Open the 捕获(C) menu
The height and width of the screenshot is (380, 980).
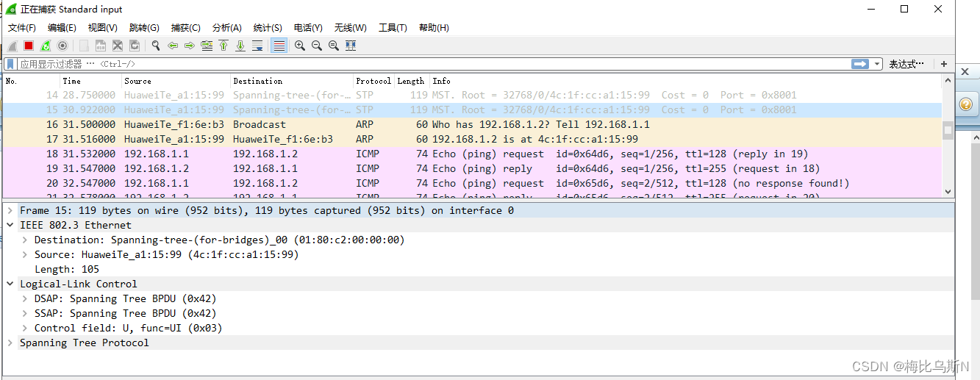point(185,28)
